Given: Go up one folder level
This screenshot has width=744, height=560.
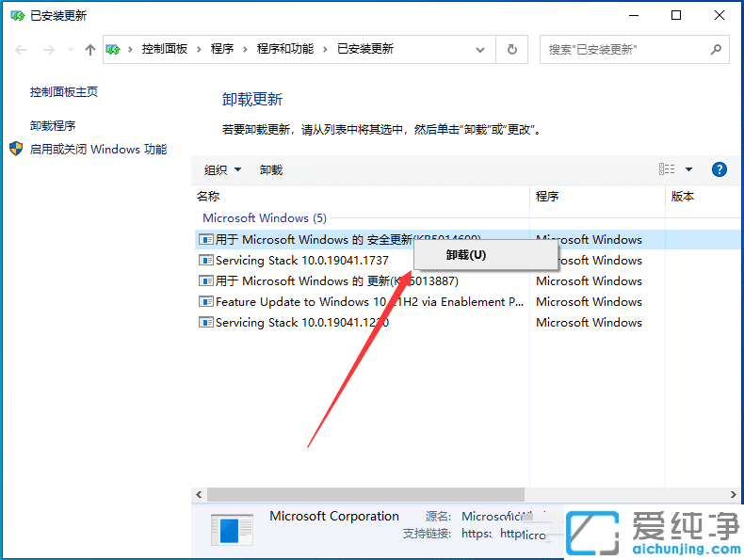Looking at the screenshot, I should (90, 49).
